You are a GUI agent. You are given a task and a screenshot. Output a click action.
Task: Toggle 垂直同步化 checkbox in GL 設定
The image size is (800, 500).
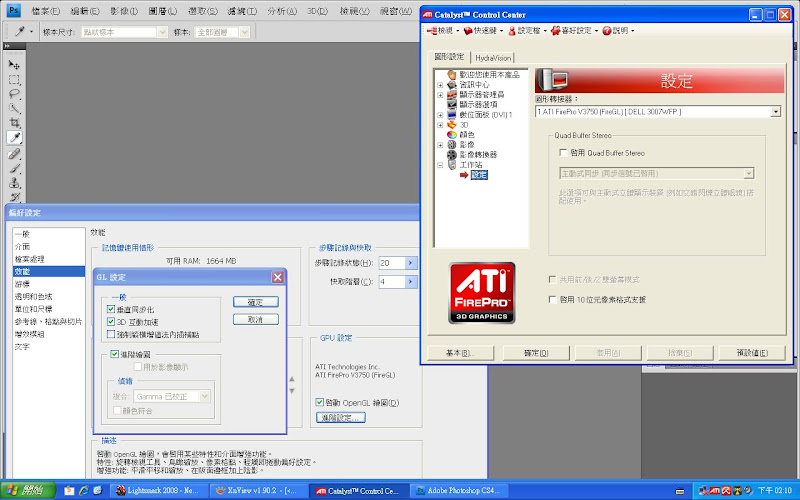pos(111,309)
